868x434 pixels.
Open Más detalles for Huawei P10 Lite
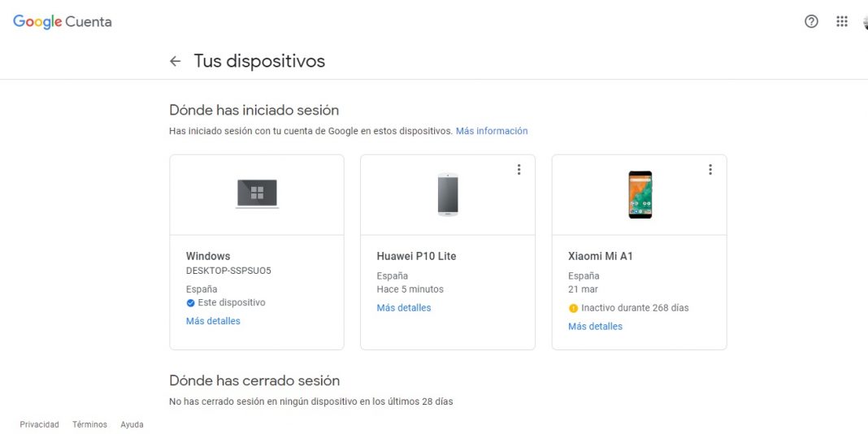tap(404, 308)
